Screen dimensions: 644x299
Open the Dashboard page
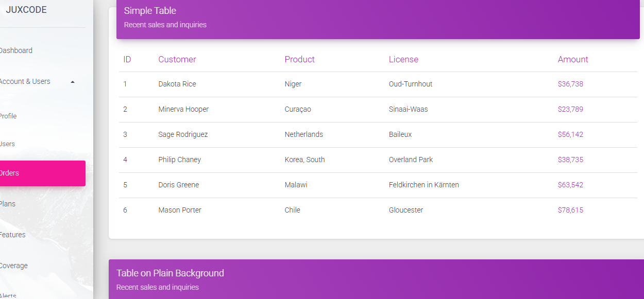click(16, 50)
